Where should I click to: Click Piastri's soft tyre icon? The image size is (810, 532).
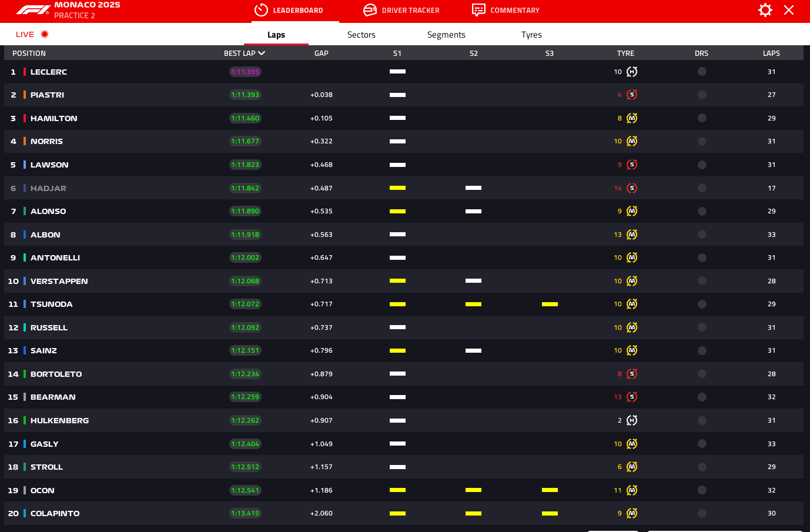(x=632, y=95)
